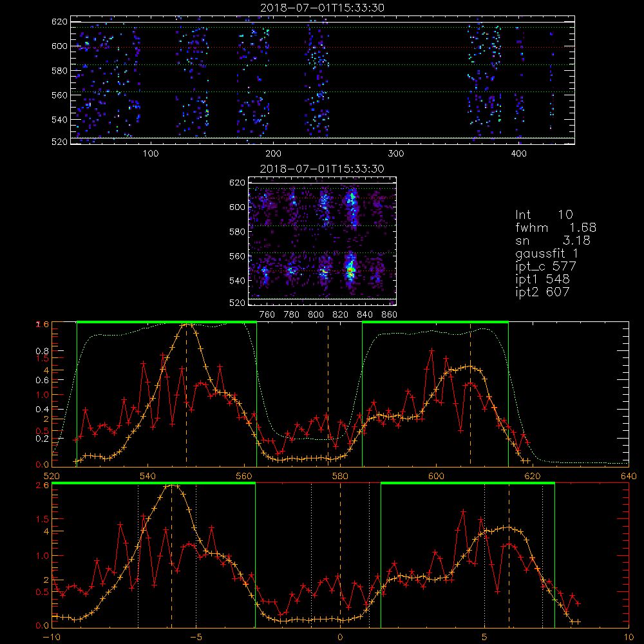The image size is (644, 644).
Task: Click the small zoomed spectral image in the middle
Action: 323,241
